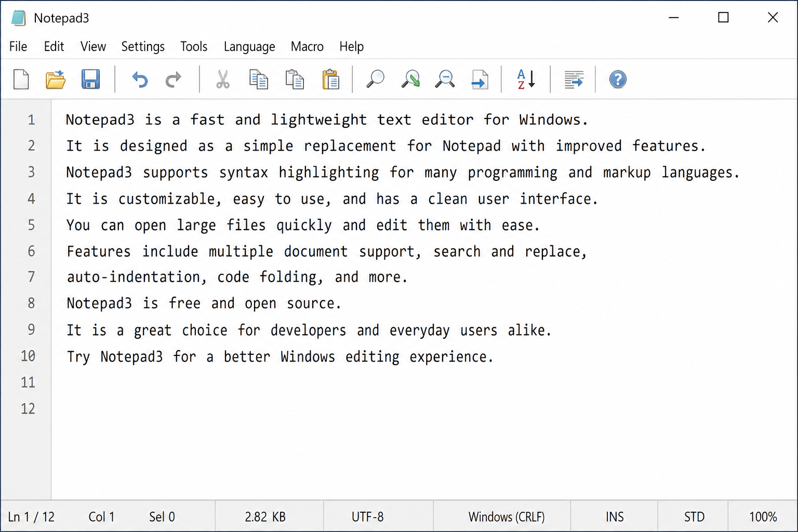Viewport: 798px width, 532px height.
Task: Toggle the INS insert mode indicator
Action: [615, 517]
